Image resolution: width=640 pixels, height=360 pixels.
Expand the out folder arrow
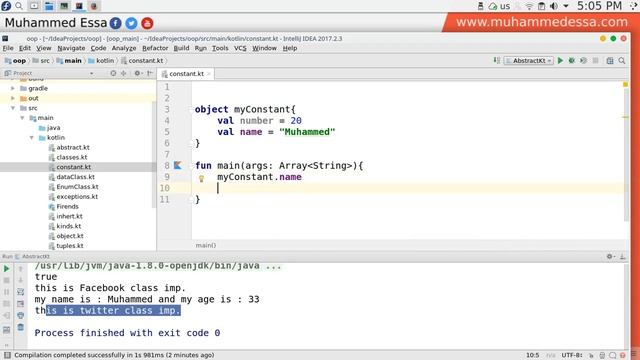pyautogui.click(x=13, y=98)
